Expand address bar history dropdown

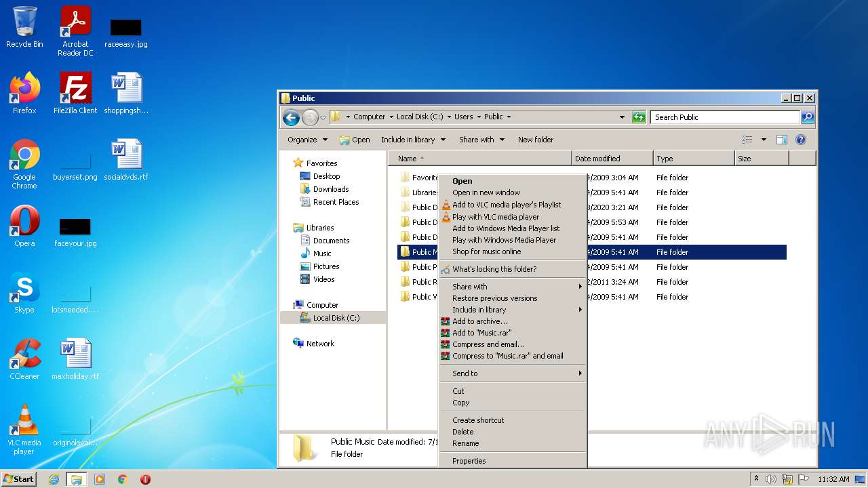click(x=622, y=117)
